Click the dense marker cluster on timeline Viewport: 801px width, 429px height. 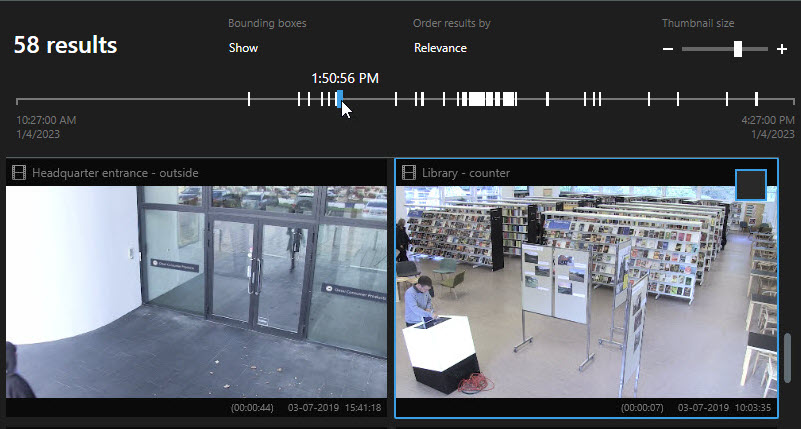coord(489,98)
